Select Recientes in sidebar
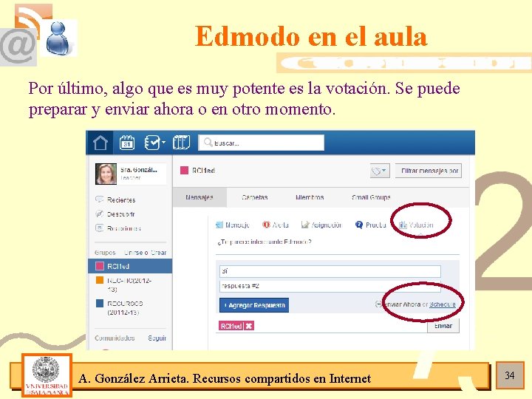The image size is (532, 399). pos(121,199)
